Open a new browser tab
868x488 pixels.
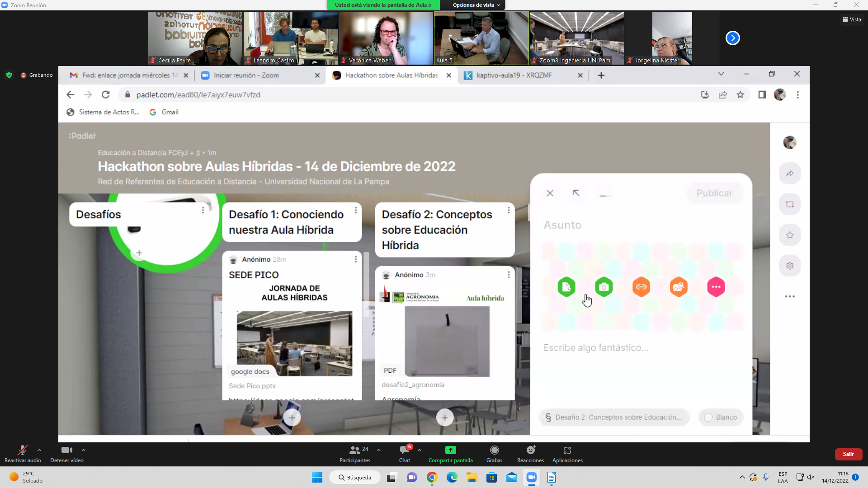point(601,75)
